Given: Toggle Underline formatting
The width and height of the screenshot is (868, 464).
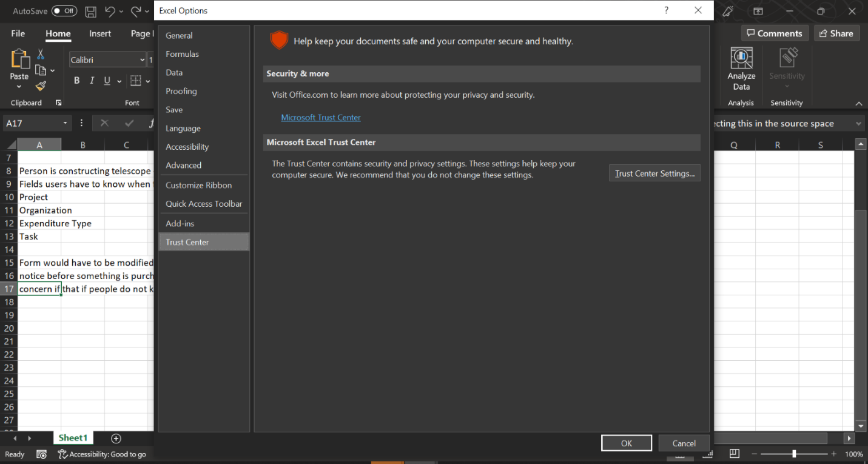Looking at the screenshot, I should tap(107, 81).
